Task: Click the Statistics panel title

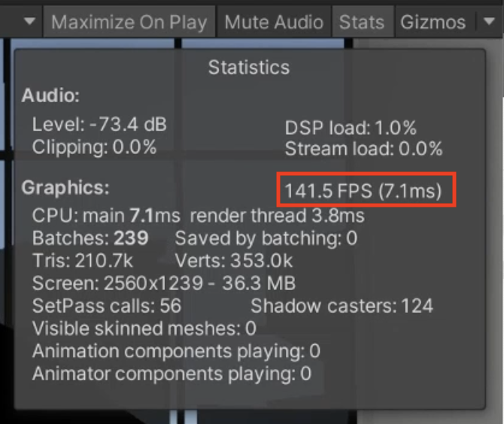Action: pyautogui.click(x=249, y=68)
